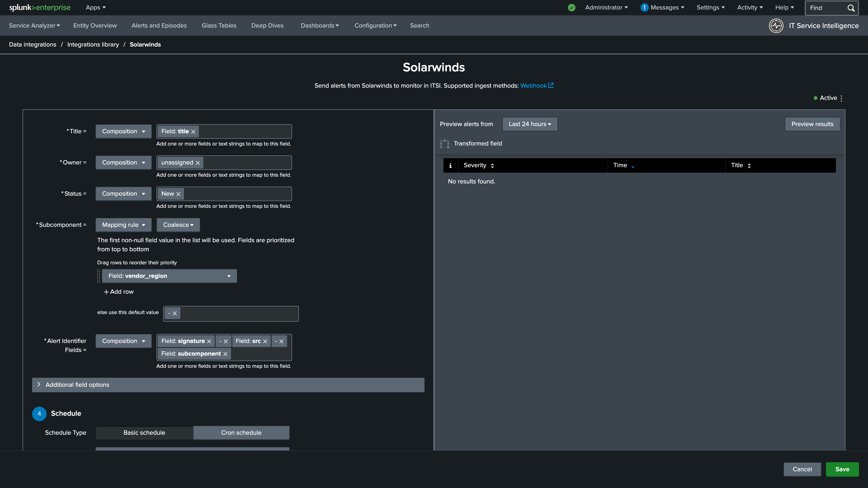The image size is (868, 488).
Task: Click the Splunk enterprise logo
Action: pyautogui.click(x=40, y=7)
